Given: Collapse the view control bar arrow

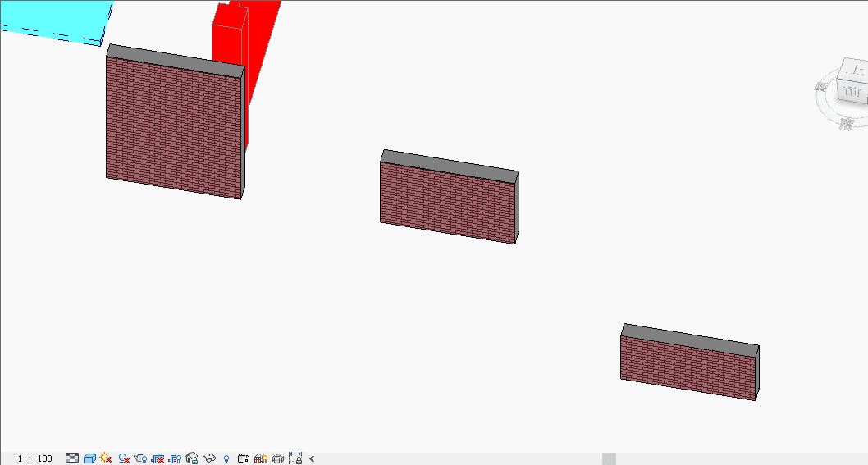Looking at the screenshot, I should pos(312,458).
